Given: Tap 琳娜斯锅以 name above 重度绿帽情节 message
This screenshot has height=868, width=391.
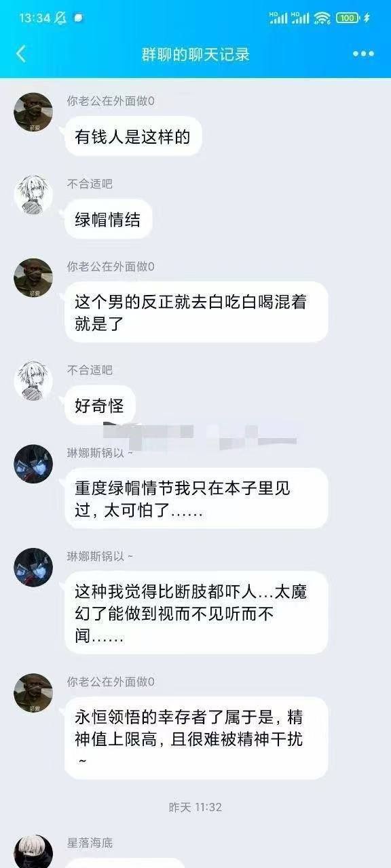Looking at the screenshot, I should pyautogui.click(x=100, y=454).
